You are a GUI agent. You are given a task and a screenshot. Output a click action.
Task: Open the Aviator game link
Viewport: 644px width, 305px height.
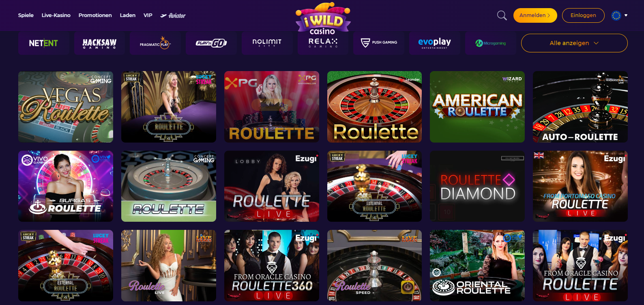(x=173, y=15)
